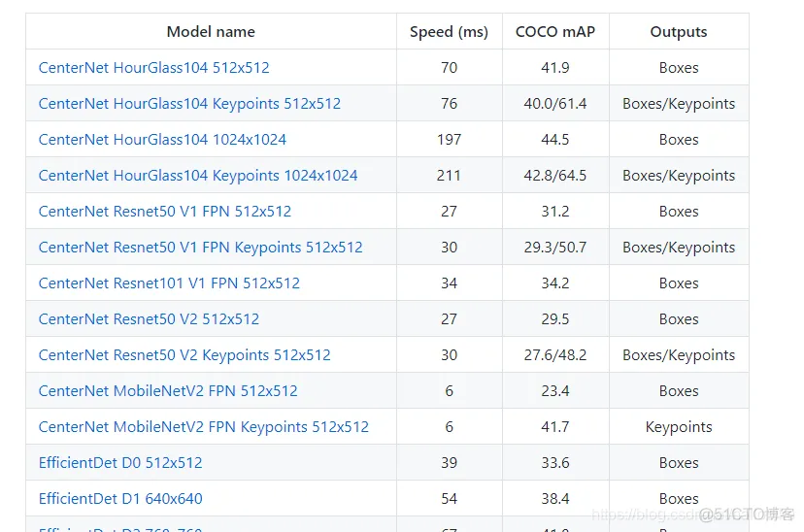This screenshot has height=532, width=804.
Task: Select mAP value 29.5
Action: (555, 318)
